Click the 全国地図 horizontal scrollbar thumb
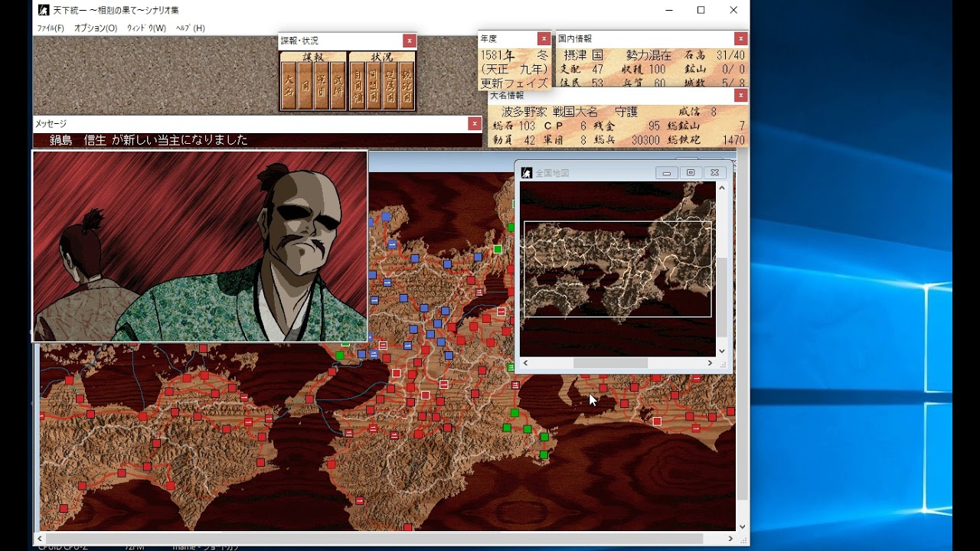 tap(610, 363)
